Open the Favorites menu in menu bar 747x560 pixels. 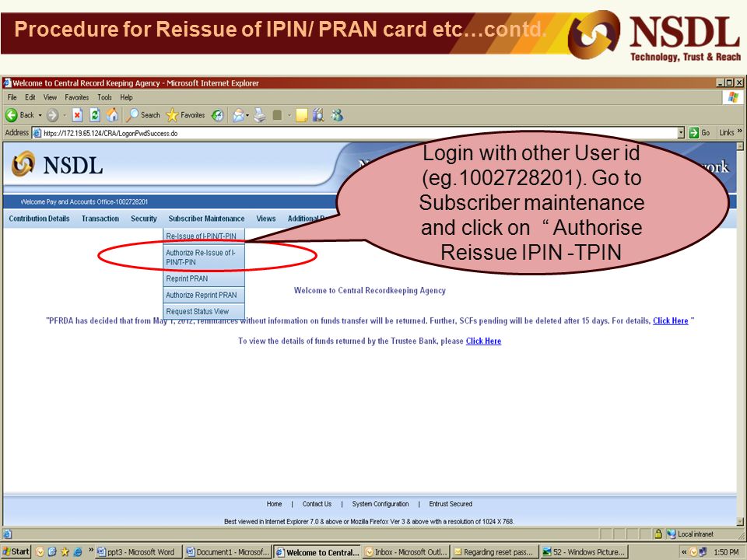[x=77, y=97]
